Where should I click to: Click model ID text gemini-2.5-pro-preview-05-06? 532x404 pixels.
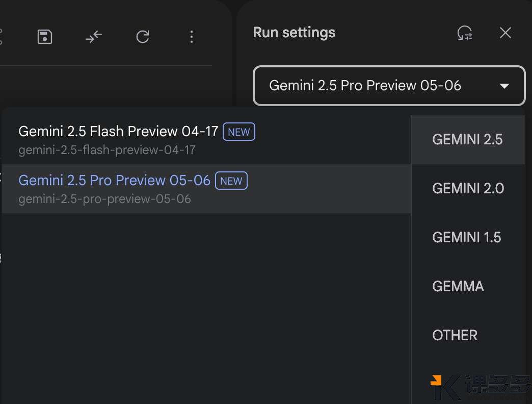click(x=104, y=199)
